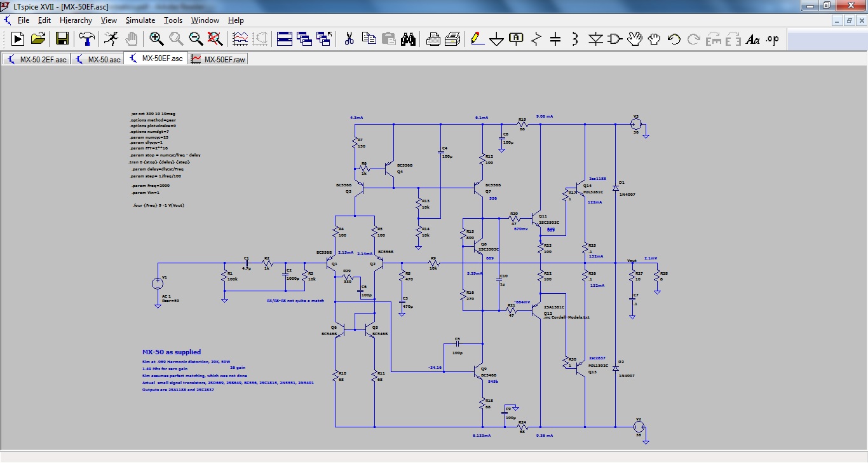Place a capacitor

click(555, 39)
